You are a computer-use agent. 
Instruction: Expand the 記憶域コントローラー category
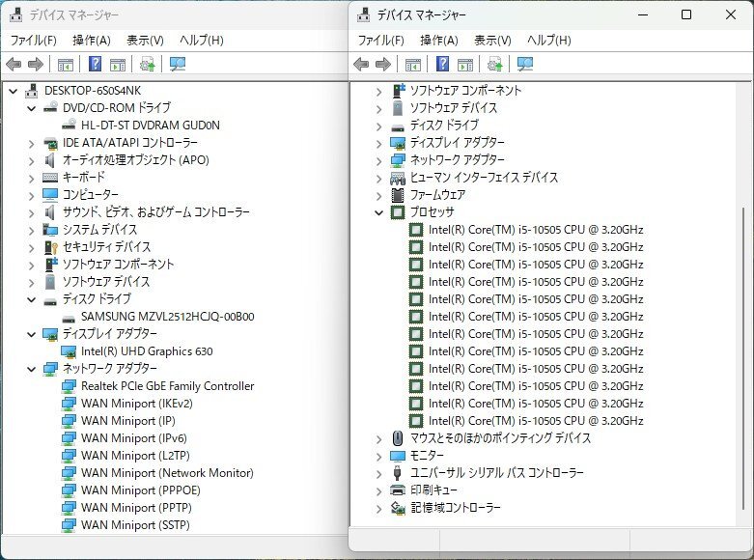(x=378, y=508)
